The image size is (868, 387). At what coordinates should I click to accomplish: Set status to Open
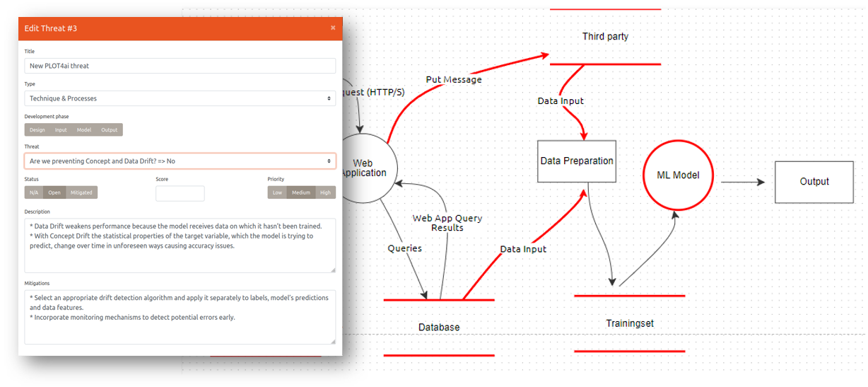tap(54, 192)
